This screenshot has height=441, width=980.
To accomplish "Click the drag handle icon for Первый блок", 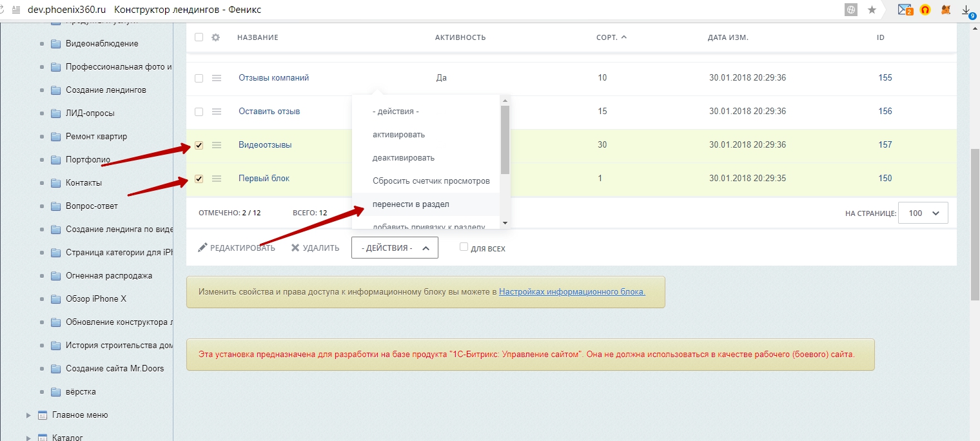I will pyautogui.click(x=217, y=179).
